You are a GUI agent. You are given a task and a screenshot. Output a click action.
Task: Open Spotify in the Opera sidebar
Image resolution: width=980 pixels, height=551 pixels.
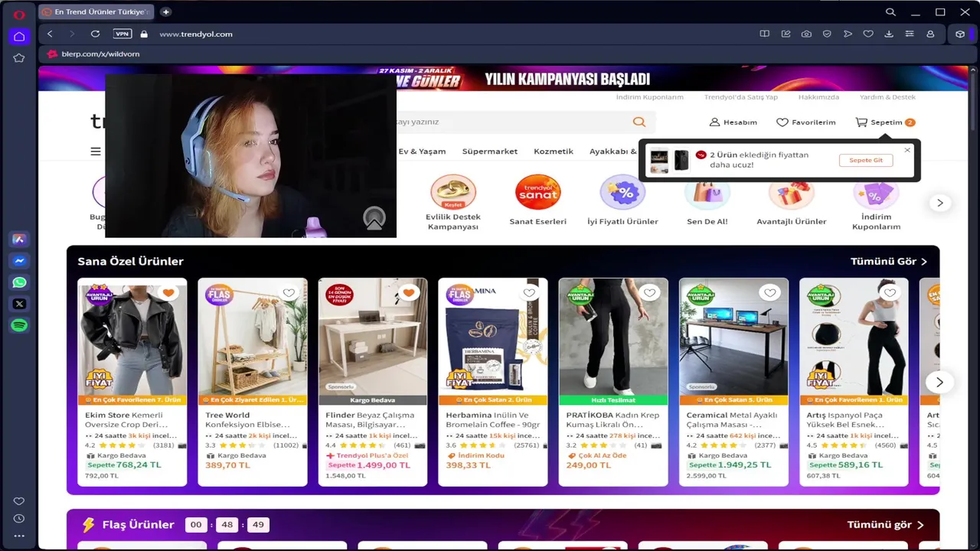[19, 325]
